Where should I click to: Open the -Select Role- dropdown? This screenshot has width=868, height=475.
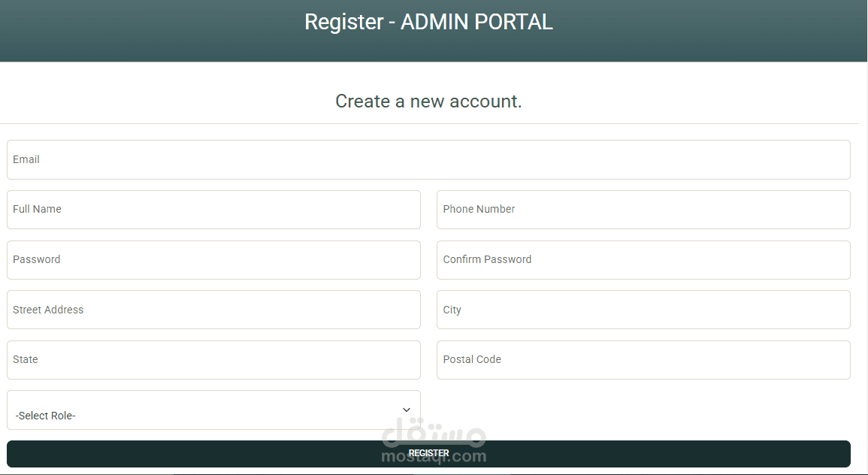tap(213, 410)
